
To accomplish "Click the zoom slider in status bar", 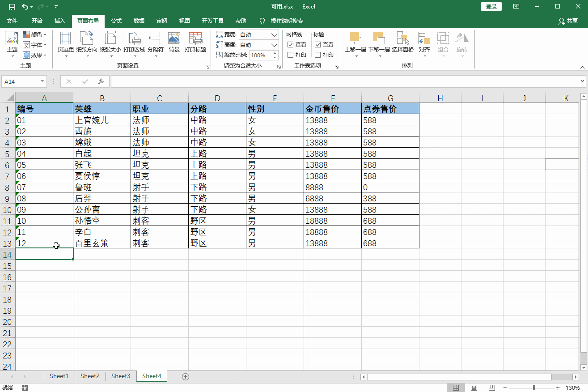I will [534, 388].
